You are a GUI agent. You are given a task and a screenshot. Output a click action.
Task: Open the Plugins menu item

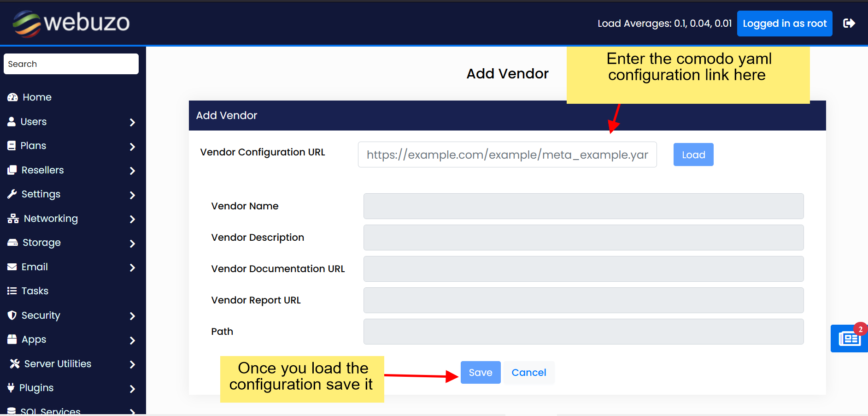coord(36,388)
